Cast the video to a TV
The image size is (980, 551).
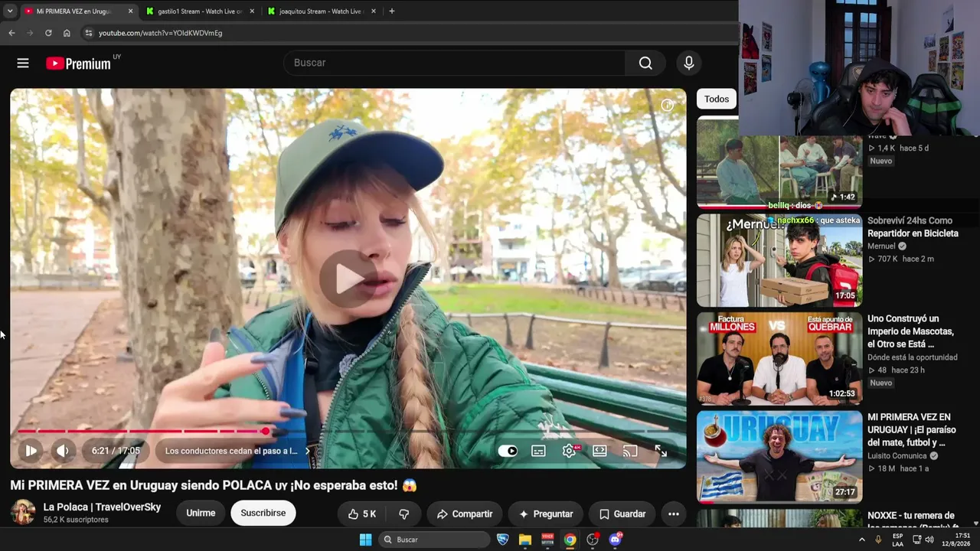pos(630,451)
